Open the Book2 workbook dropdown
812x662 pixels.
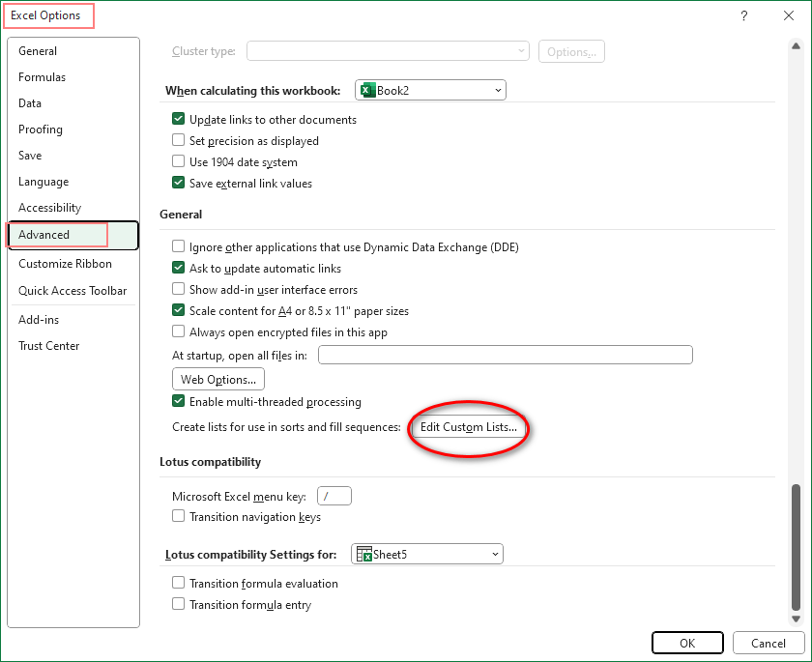(430, 90)
